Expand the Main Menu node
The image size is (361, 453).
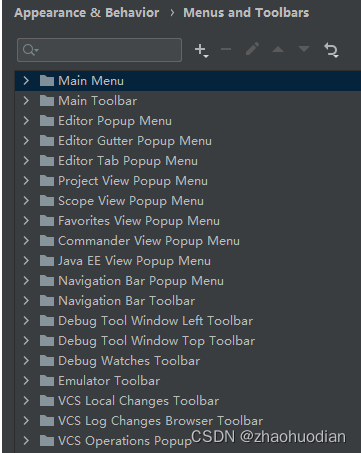[26, 81]
